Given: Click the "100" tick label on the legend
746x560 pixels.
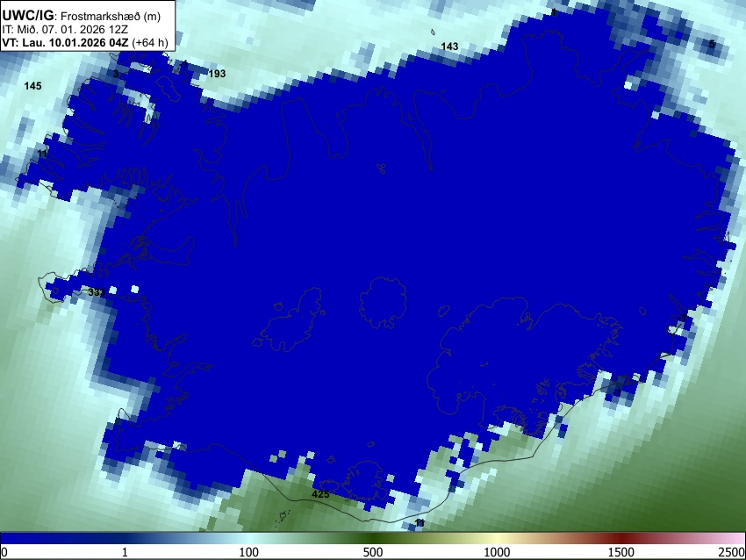Looking at the screenshot, I should pos(248,552).
